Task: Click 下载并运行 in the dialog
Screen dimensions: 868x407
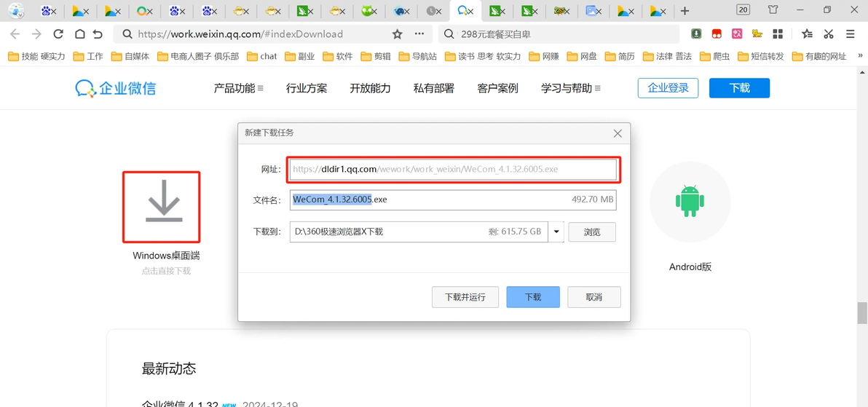Action: click(465, 297)
